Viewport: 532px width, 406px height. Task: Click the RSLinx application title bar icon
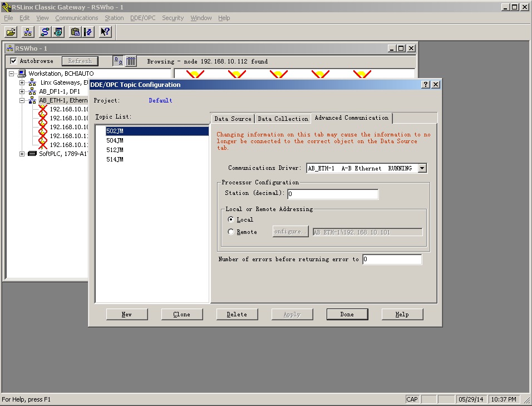coord(6,7)
